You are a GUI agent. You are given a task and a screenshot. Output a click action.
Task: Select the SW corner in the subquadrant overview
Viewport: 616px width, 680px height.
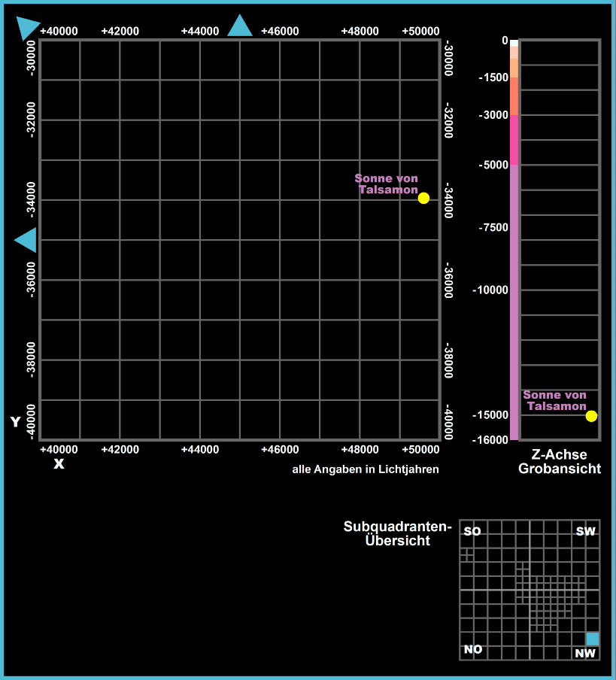pyautogui.click(x=585, y=532)
